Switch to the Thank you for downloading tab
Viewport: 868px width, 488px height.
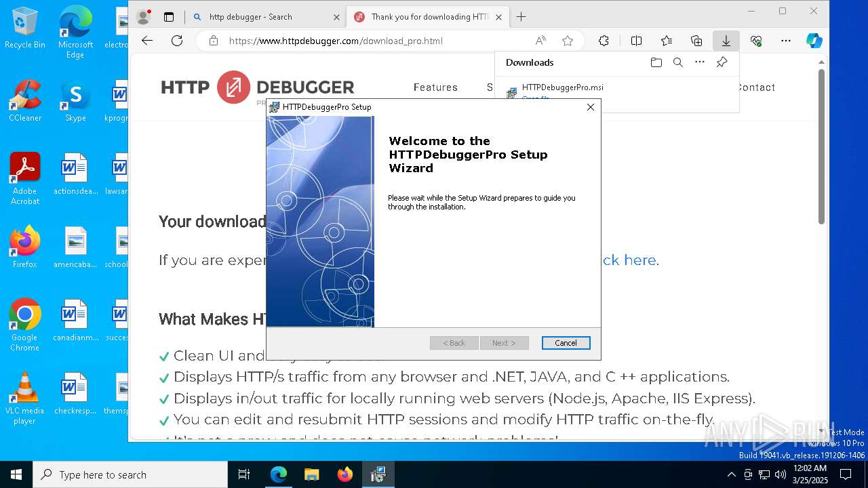pyautogui.click(x=429, y=17)
